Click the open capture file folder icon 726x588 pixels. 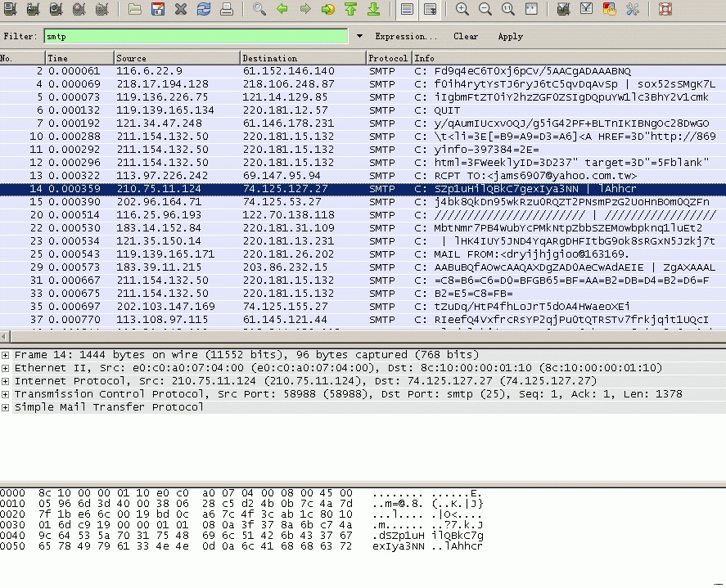coord(135,10)
